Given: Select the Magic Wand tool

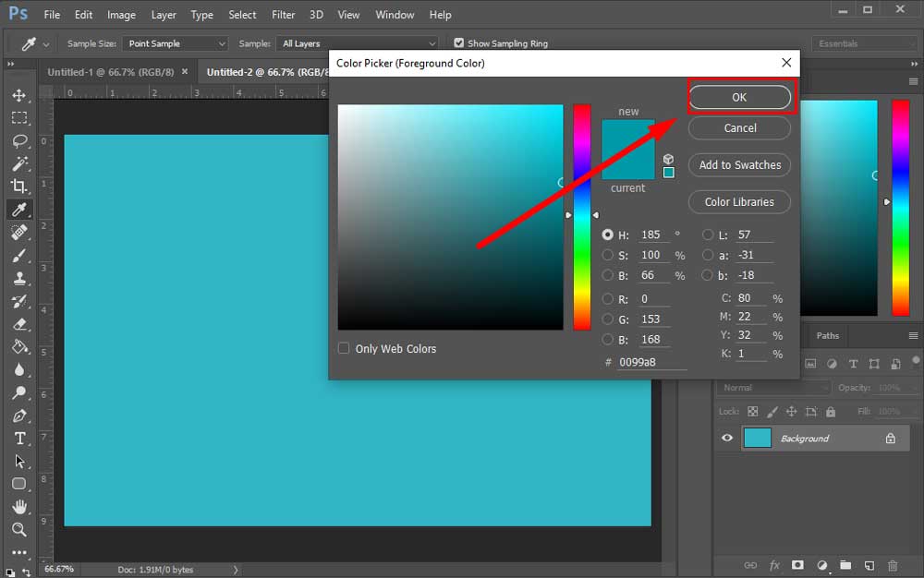Looking at the screenshot, I should click(18, 163).
